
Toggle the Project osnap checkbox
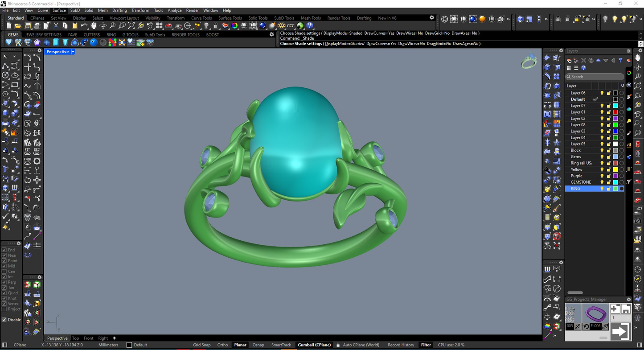pos(4,309)
